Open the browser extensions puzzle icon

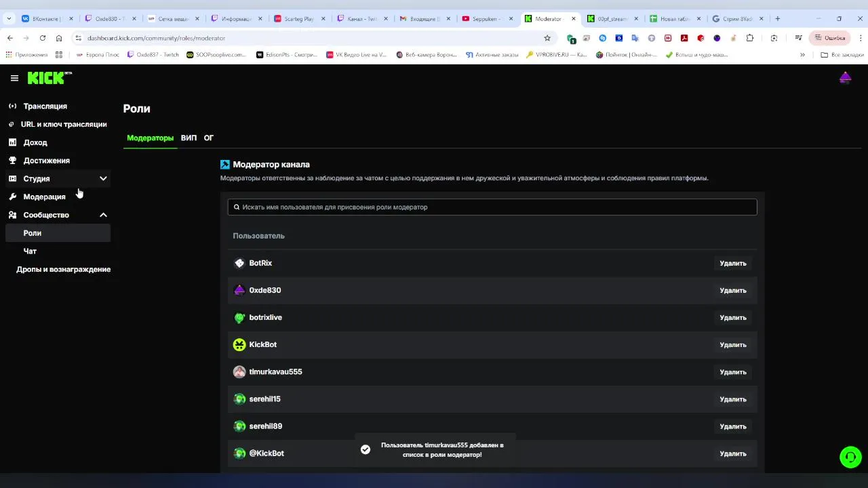coord(749,38)
